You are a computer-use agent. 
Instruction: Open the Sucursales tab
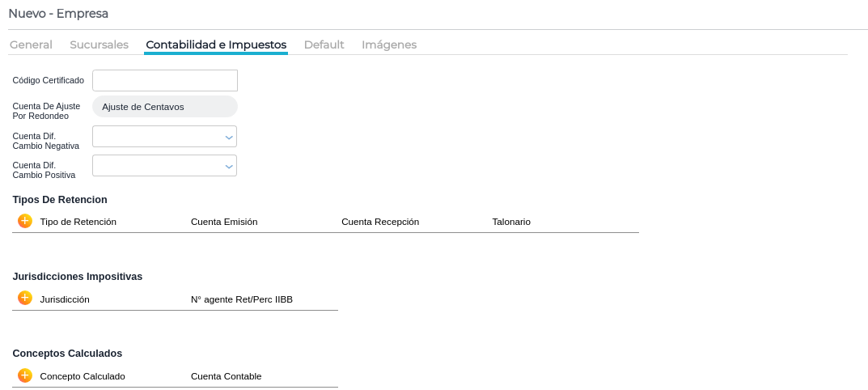tap(99, 45)
